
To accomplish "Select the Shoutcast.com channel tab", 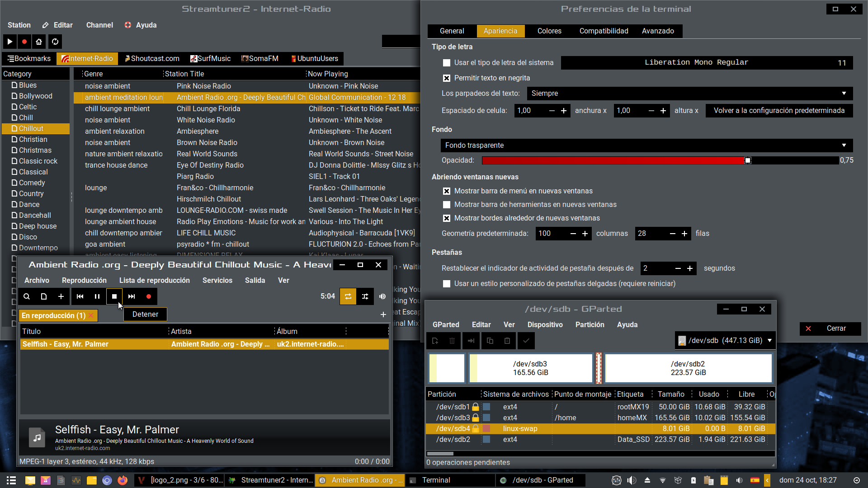I will point(152,59).
